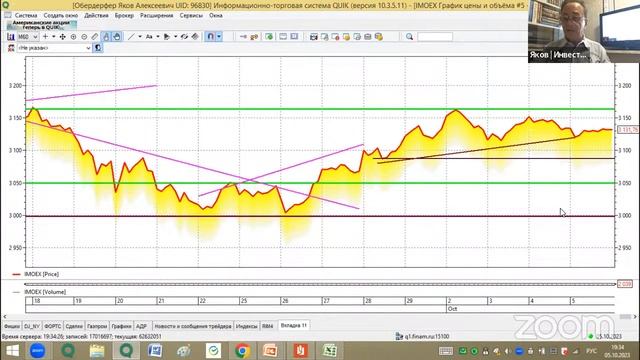Viewport: 640px width, 360px height.
Task: Click the search input field in toolbar
Action: (x=435, y=37)
